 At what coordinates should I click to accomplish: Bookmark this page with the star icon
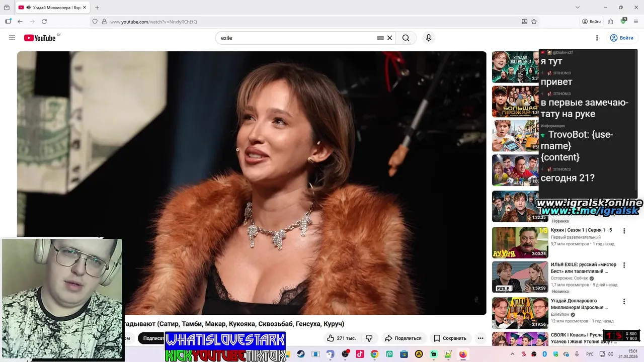point(534,22)
